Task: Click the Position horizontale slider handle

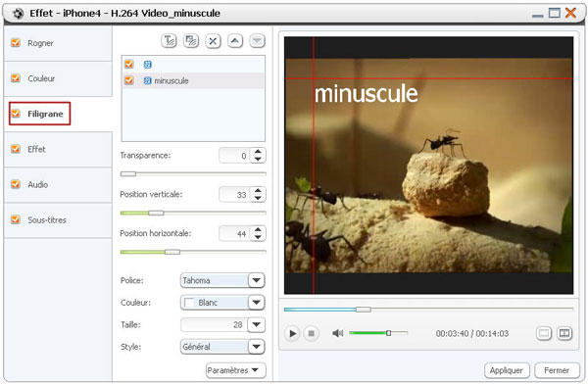Action: click(x=172, y=252)
